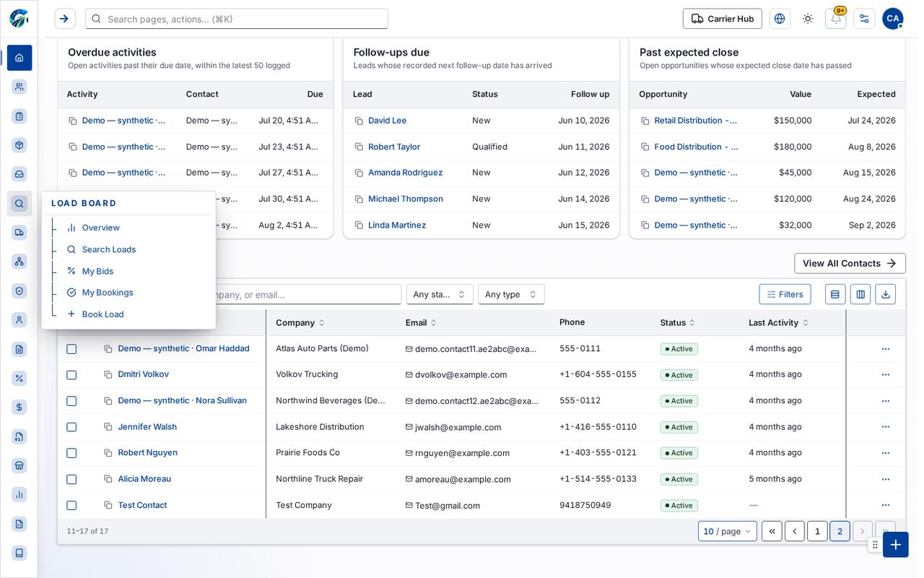Select Book Load in the Load Board menu
This screenshot has height=578, width=924.
(103, 314)
